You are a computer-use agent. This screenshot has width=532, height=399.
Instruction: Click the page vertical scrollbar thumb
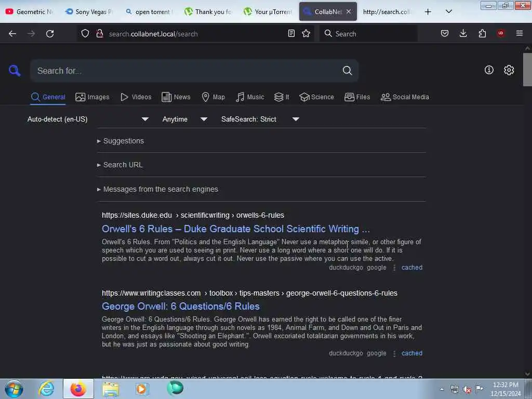[x=527, y=70]
